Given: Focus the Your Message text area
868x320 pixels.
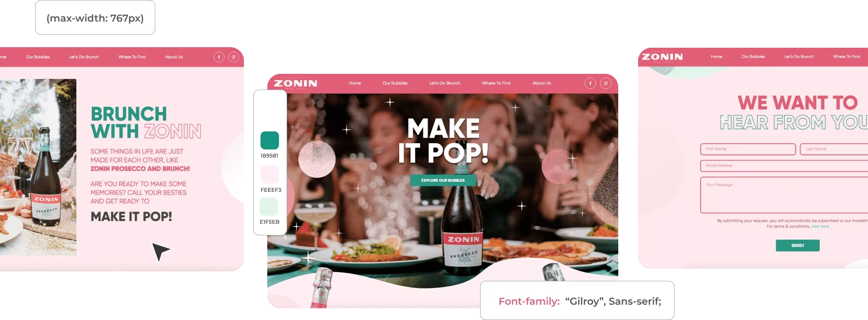Looking at the screenshot, I should tap(784, 195).
